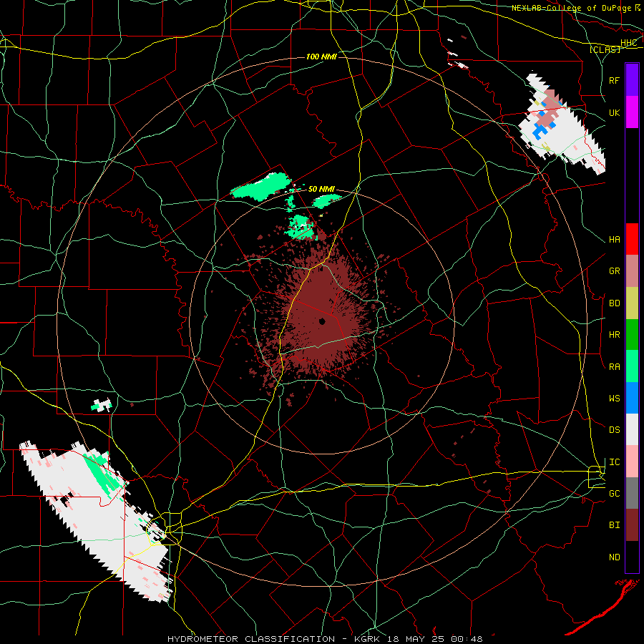
Task: Select the GC ground clutter gray swatch
Action: (632, 493)
